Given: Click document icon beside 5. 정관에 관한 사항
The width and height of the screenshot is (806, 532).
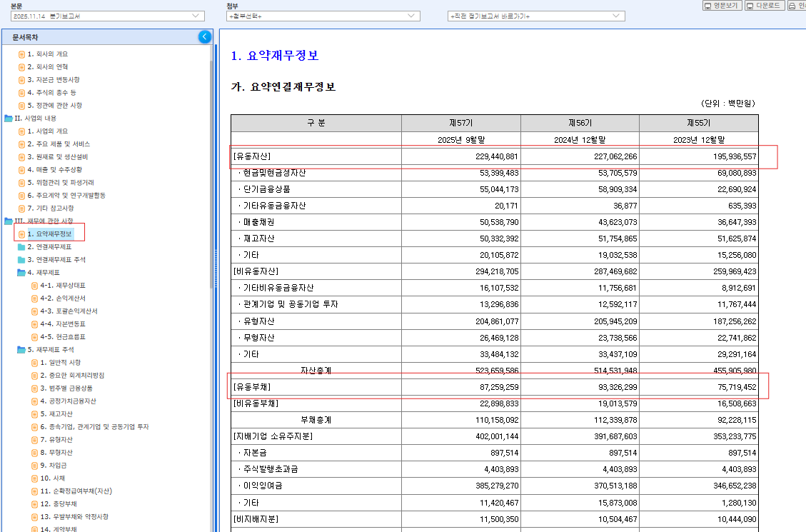Looking at the screenshot, I should tap(21, 106).
